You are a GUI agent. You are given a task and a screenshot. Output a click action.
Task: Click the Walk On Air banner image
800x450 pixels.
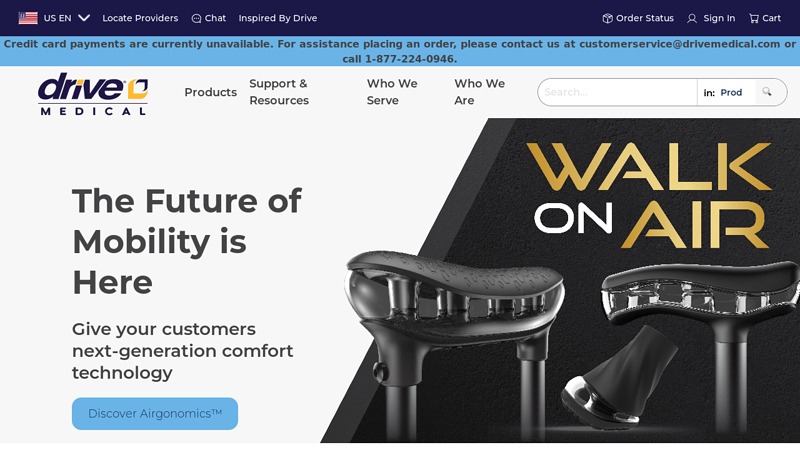coord(561,281)
